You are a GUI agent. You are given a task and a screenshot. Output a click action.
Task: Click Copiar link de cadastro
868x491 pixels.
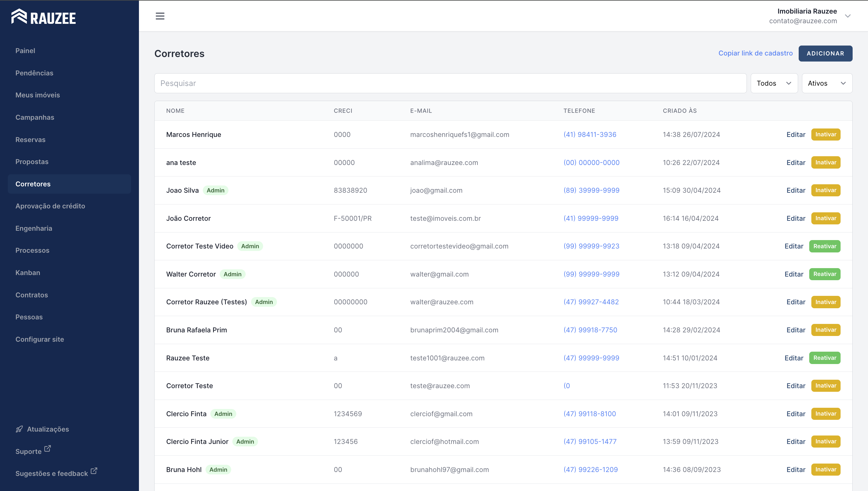(756, 53)
